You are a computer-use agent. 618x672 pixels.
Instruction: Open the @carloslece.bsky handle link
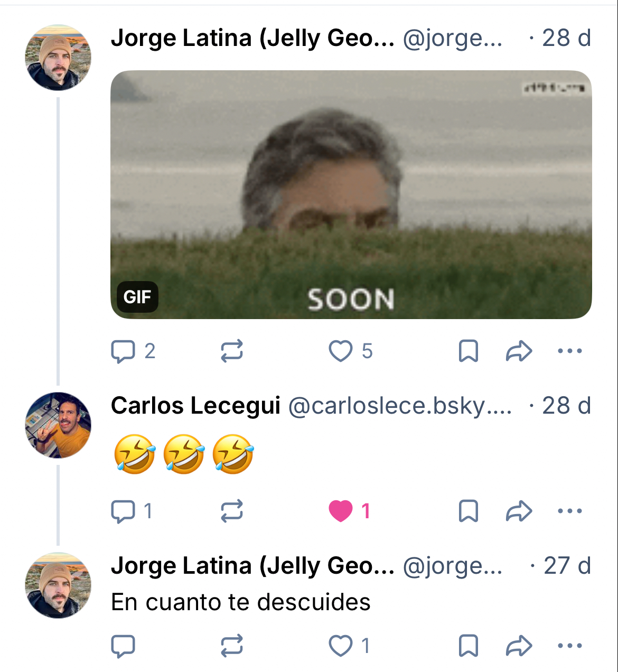(x=400, y=406)
